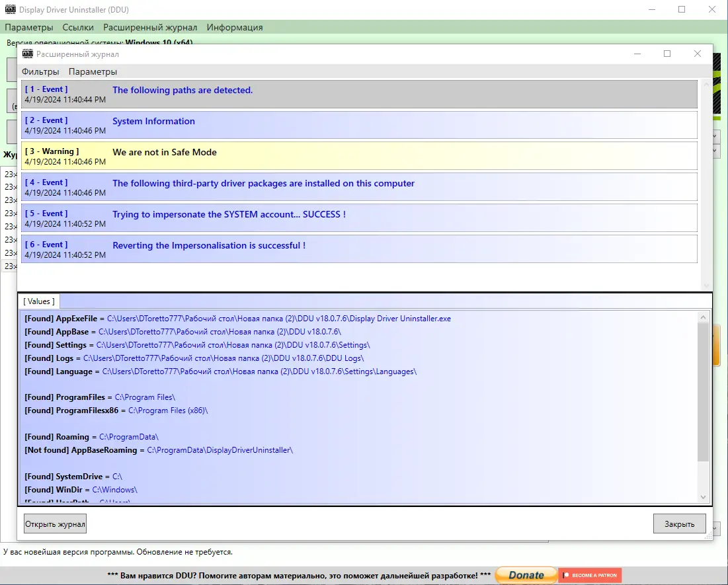Click the WinDir = C:\Windows\ line
728x585 pixels.
[81, 489]
